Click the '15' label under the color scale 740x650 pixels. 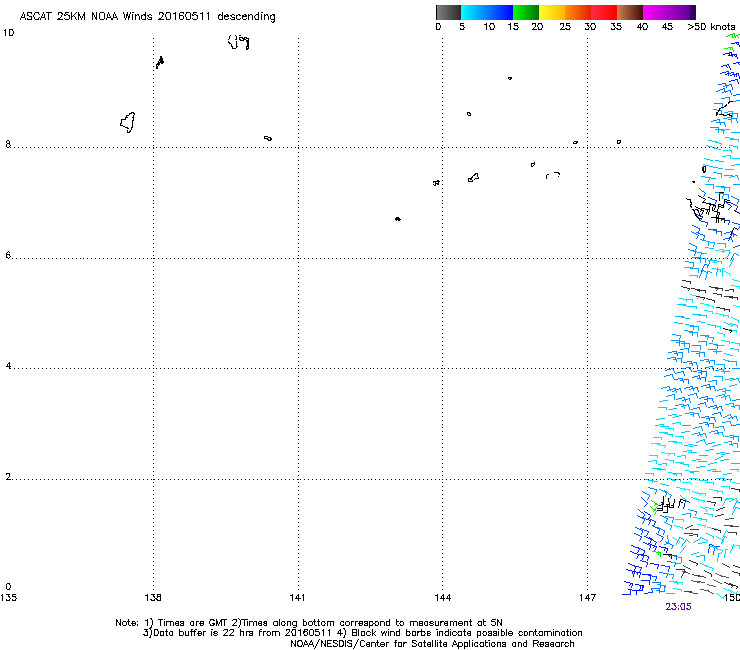point(513,27)
